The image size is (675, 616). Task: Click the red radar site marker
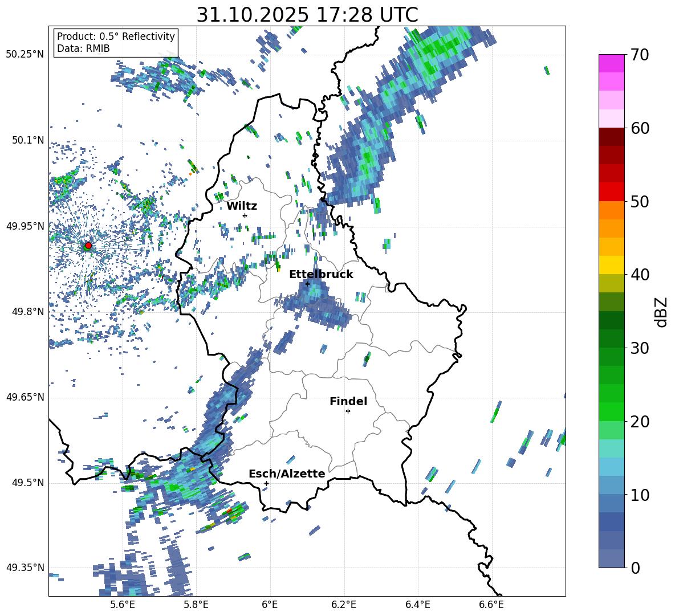tap(88, 246)
